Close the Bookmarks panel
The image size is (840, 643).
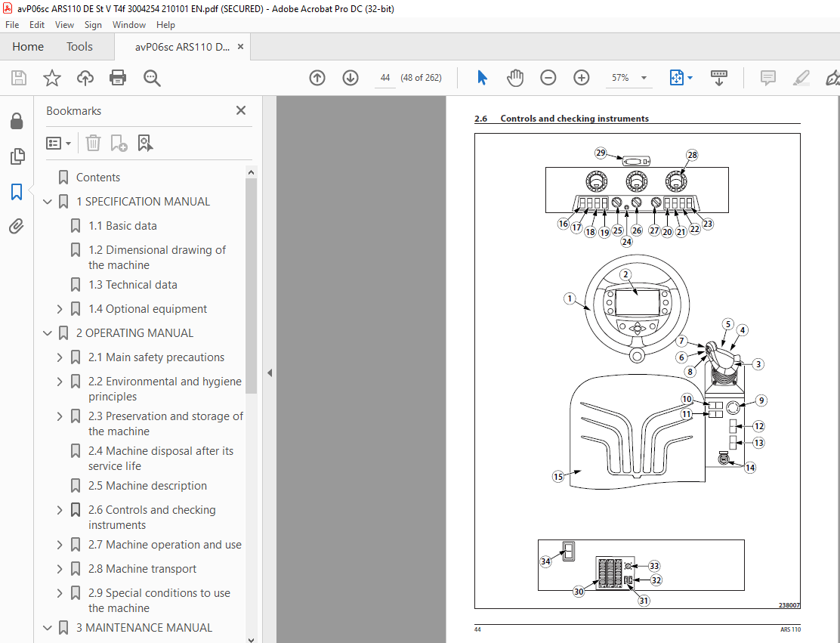[x=241, y=110]
